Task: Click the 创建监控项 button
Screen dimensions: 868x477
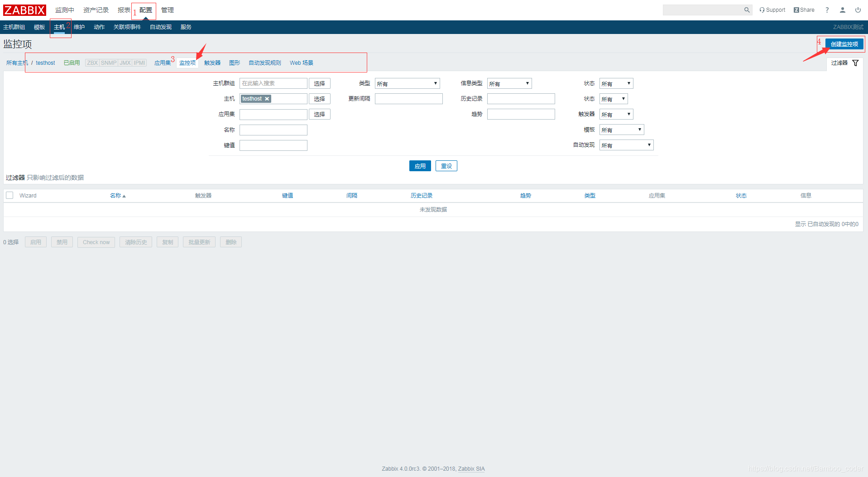Action: 844,44
